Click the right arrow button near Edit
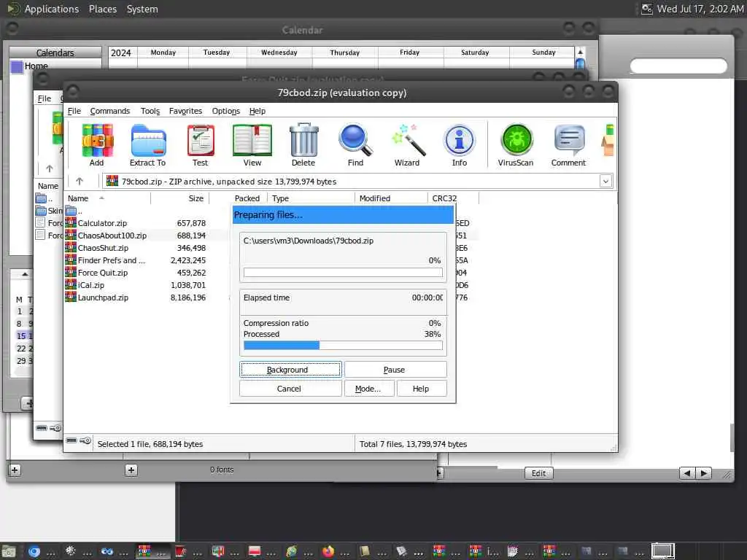The height and width of the screenshot is (560, 747). click(704, 472)
